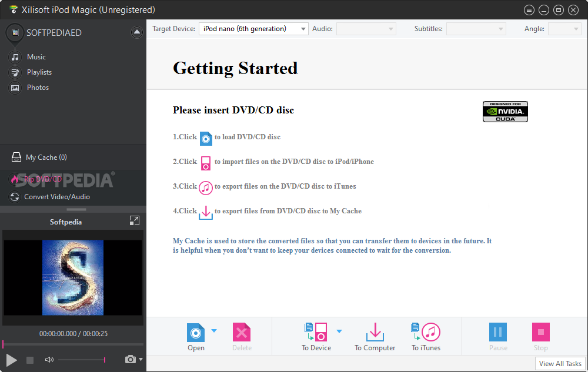Click the Pause button
The height and width of the screenshot is (372, 588).
(498, 337)
